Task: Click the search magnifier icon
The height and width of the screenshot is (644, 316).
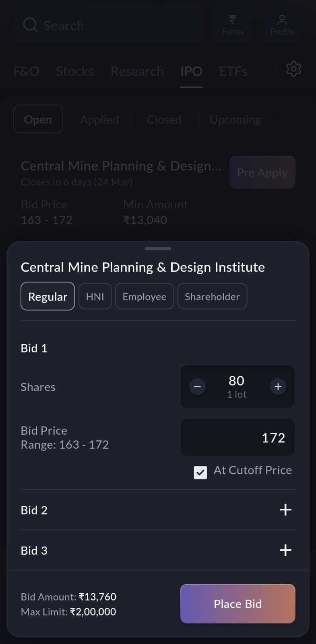Action: (30, 25)
